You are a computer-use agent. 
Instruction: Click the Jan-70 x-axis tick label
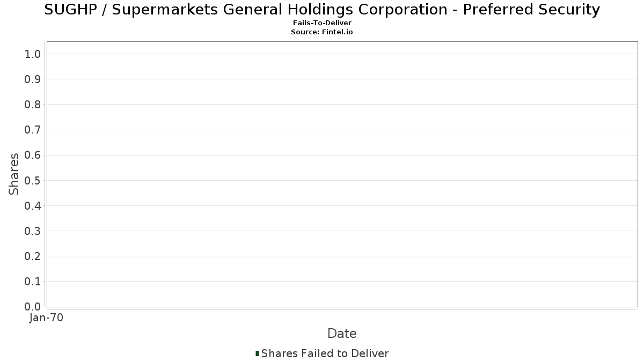[x=46, y=318]
